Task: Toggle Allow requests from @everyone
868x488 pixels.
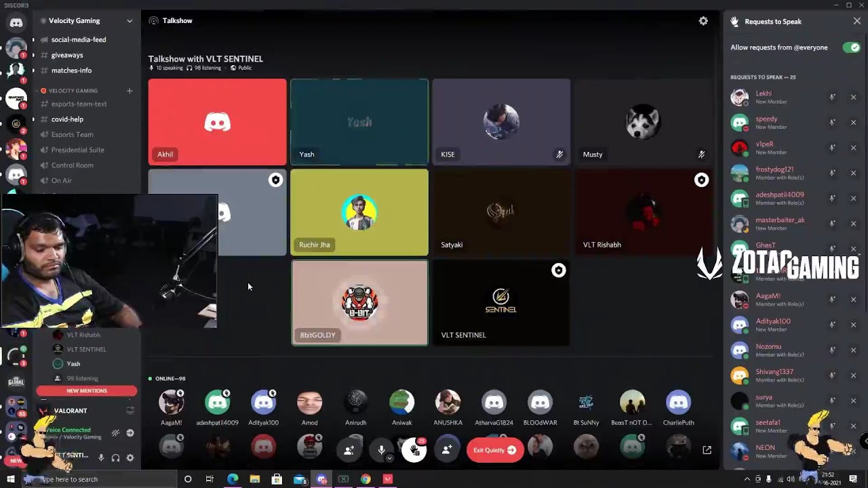Action: [x=850, y=47]
